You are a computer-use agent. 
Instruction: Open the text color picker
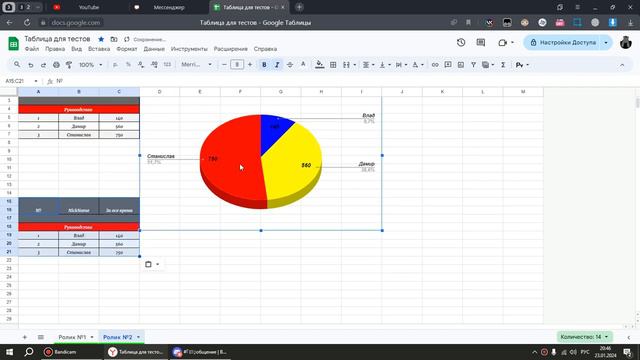pyautogui.click(x=303, y=65)
